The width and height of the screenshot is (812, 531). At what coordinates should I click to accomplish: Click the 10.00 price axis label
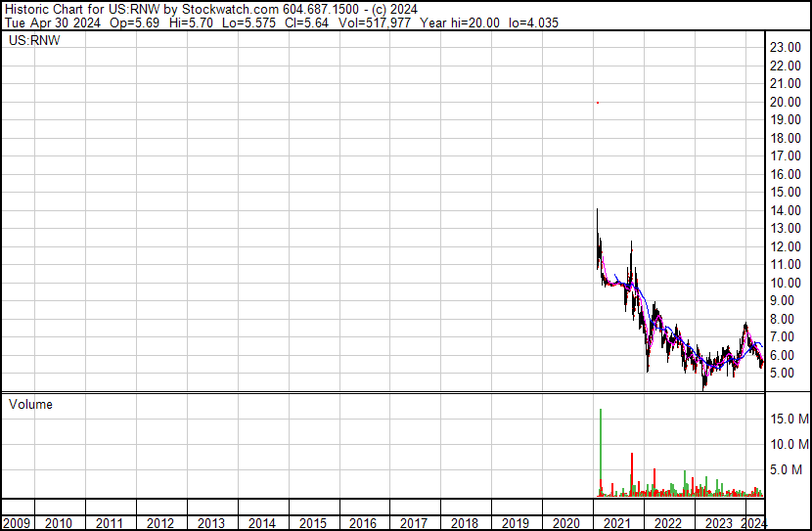coord(786,284)
